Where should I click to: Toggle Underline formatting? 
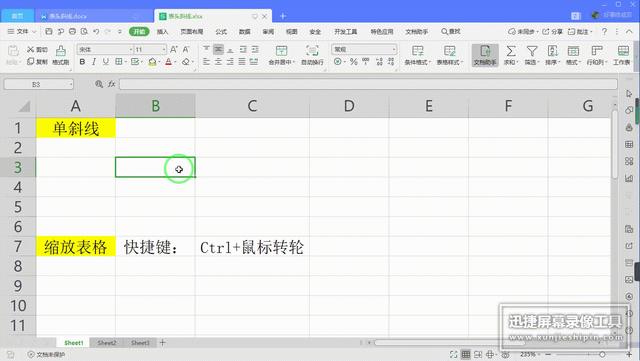pos(106,62)
